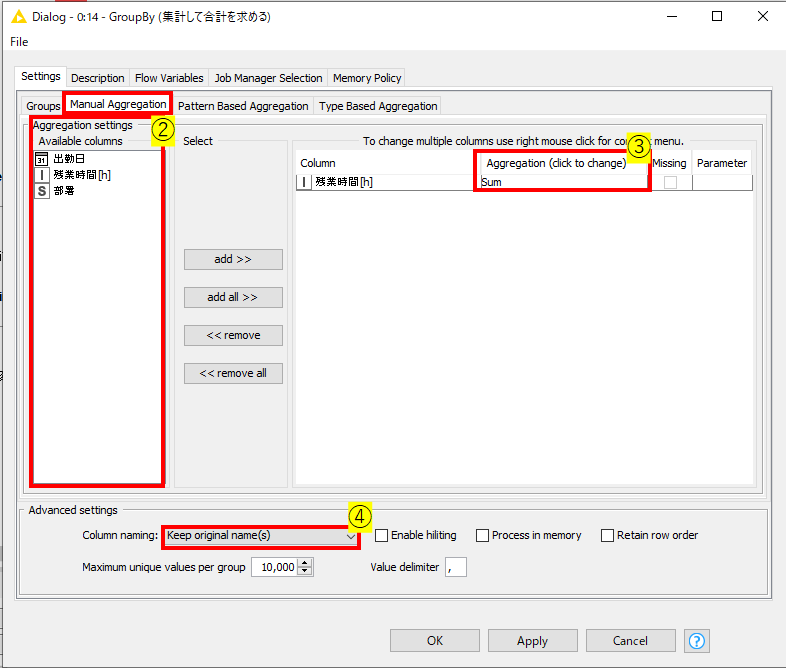This screenshot has width=786, height=668.
Task: Open the Flow Variables tab
Action: pos(169,78)
